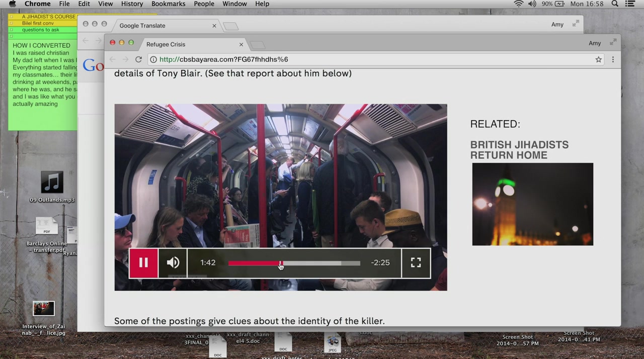Image resolution: width=644 pixels, height=359 pixels.
Task: Pause the video playback
Action: tap(143, 263)
